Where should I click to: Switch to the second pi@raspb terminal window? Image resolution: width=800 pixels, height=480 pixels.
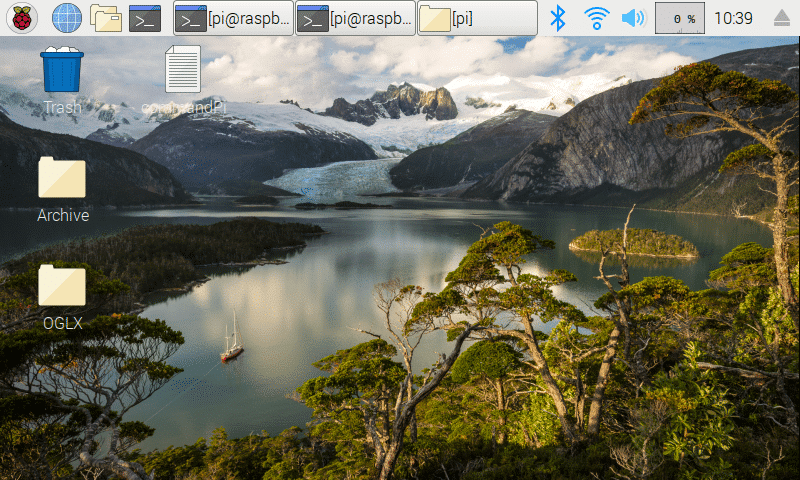[356, 18]
